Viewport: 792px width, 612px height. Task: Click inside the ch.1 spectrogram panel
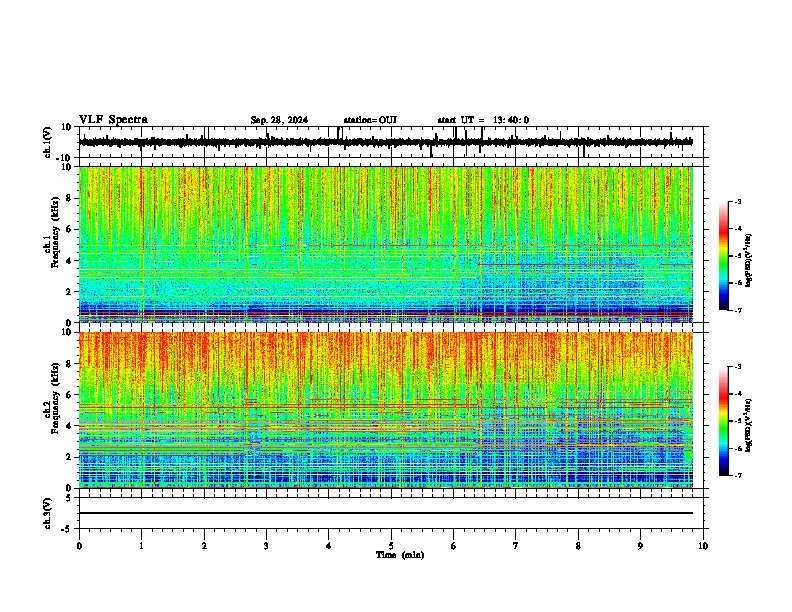(x=385, y=244)
